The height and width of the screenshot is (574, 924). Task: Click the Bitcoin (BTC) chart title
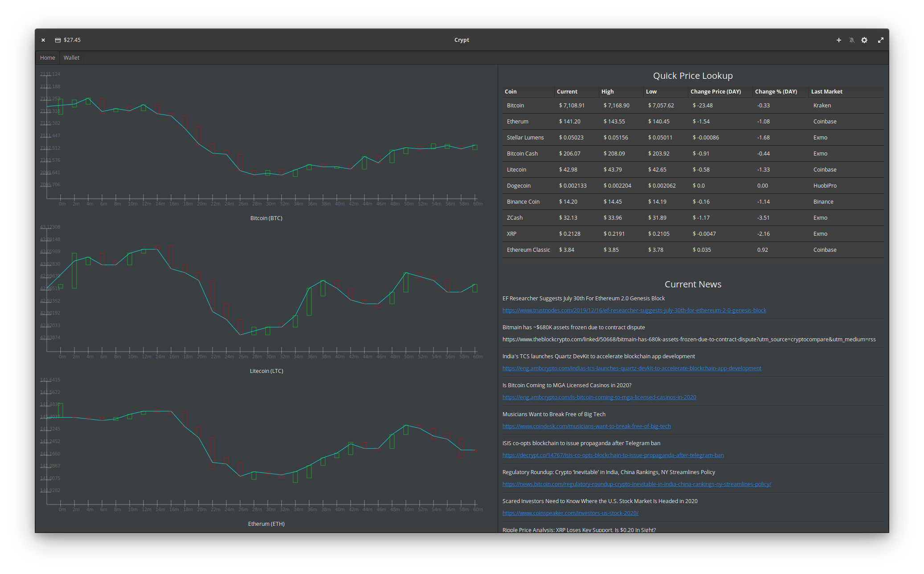pyautogui.click(x=266, y=218)
